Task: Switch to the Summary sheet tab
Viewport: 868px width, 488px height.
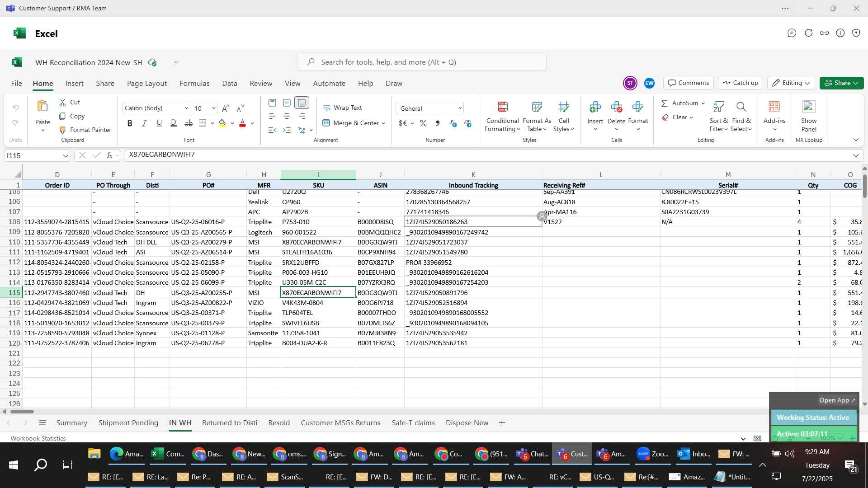Action: [x=71, y=423]
